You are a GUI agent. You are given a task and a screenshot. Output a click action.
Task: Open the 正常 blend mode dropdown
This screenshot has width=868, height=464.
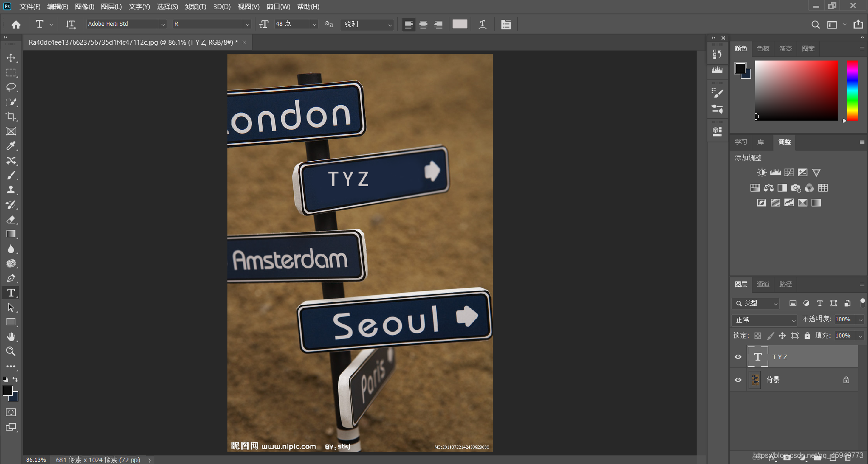(x=764, y=320)
